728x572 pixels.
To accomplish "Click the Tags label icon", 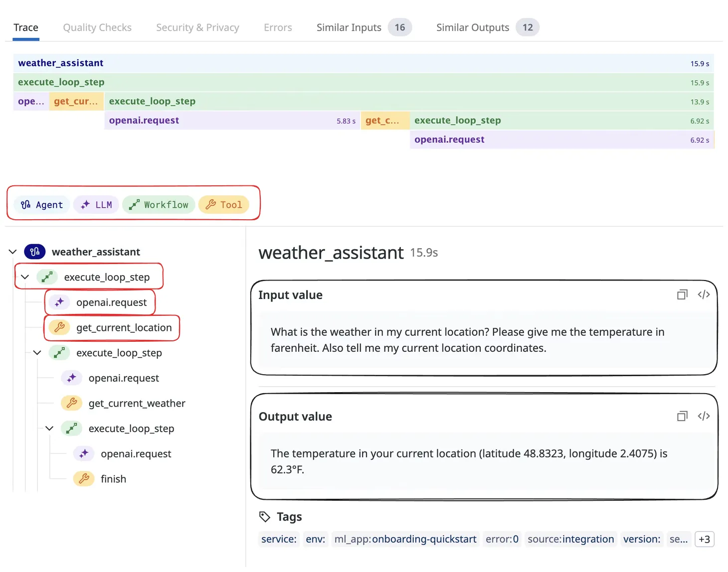I will pyautogui.click(x=265, y=517).
